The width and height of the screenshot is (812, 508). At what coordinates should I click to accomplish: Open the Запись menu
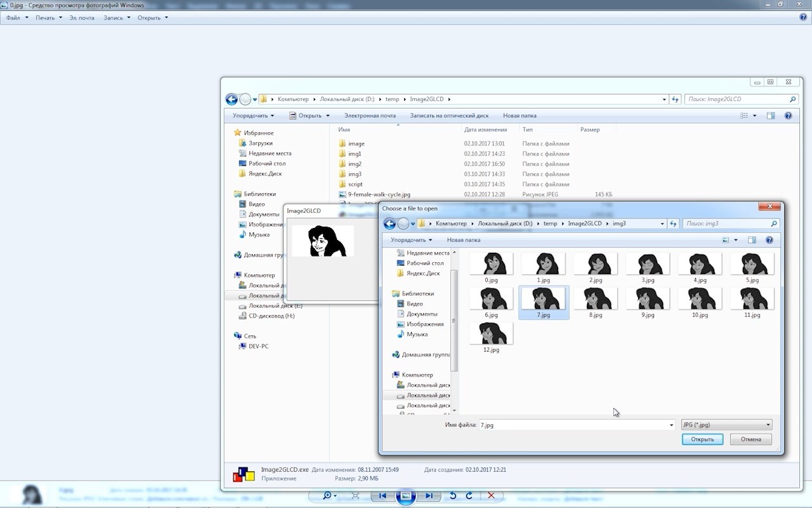(117, 18)
